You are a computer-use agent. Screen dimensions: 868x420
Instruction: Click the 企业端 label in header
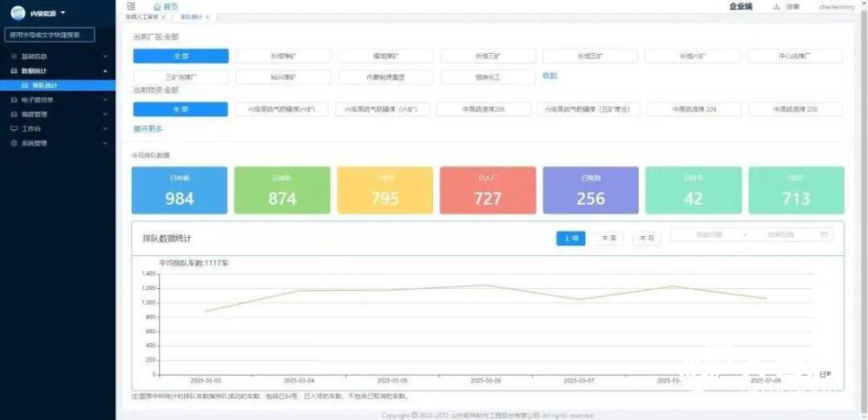coord(740,7)
